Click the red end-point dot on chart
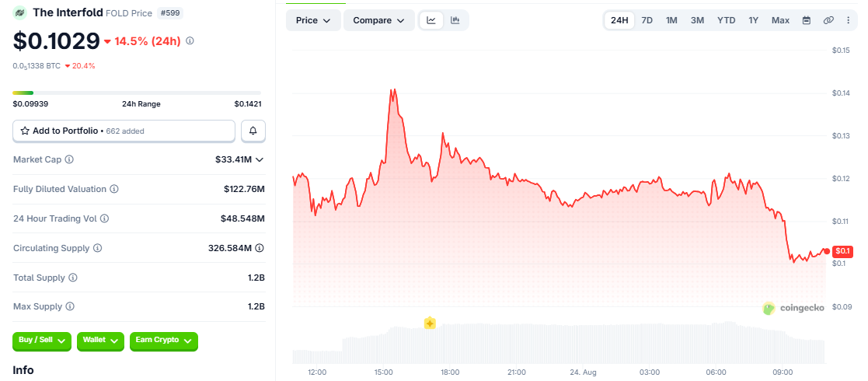 [827, 251]
